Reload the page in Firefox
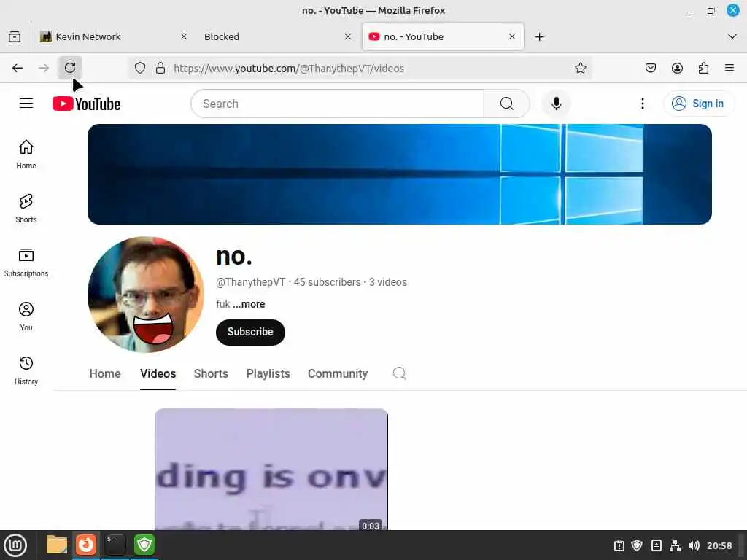The width and height of the screenshot is (747, 560). pyautogui.click(x=70, y=68)
